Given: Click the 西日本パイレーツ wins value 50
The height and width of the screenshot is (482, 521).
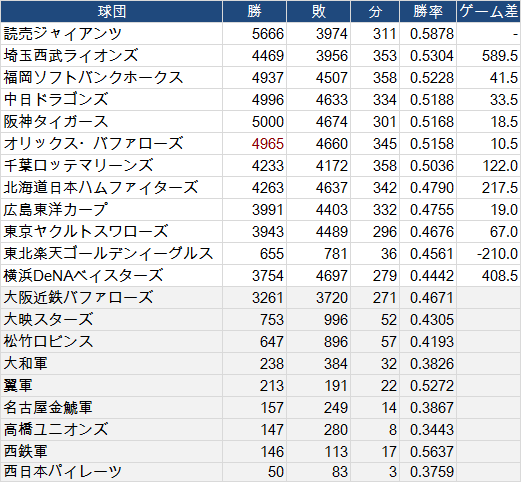Looking at the screenshot, I should [276, 472].
